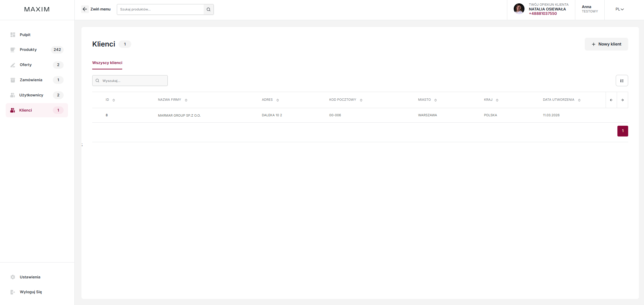Screen dimensions: 644x305
Task: Click the right arrow table scroll button
Action: click(622, 100)
